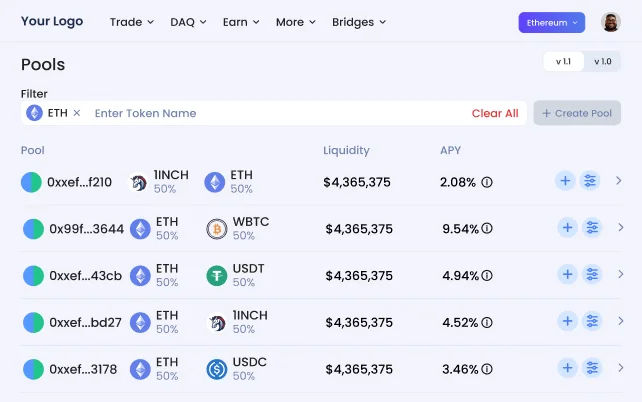The height and width of the screenshot is (402, 642).
Task: Open the Bridges menu
Action: [359, 22]
